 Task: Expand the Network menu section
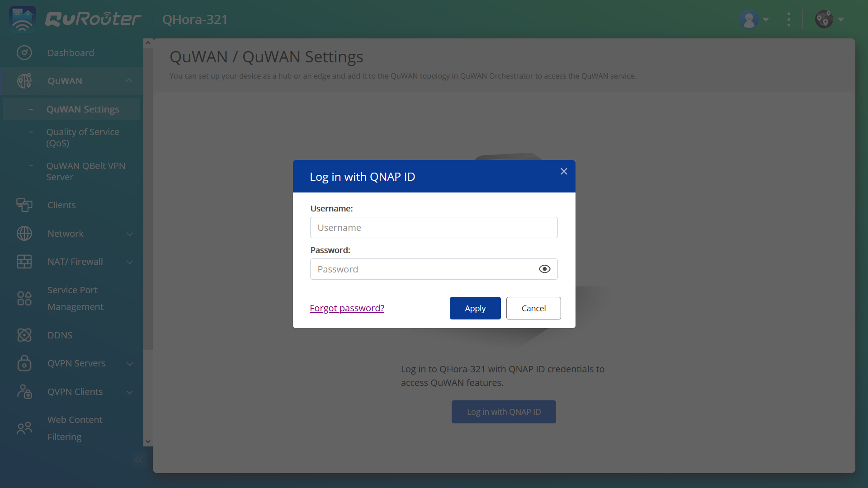click(130, 234)
